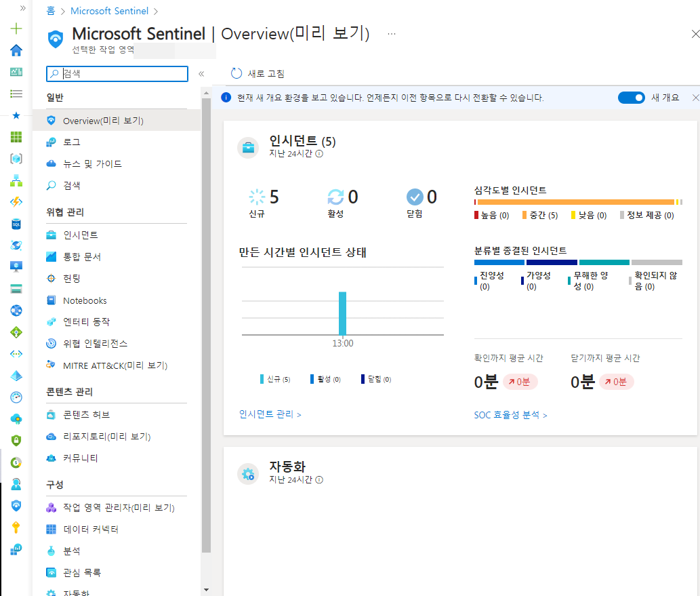Open the All resources green grid icon

tap(16, 137)
